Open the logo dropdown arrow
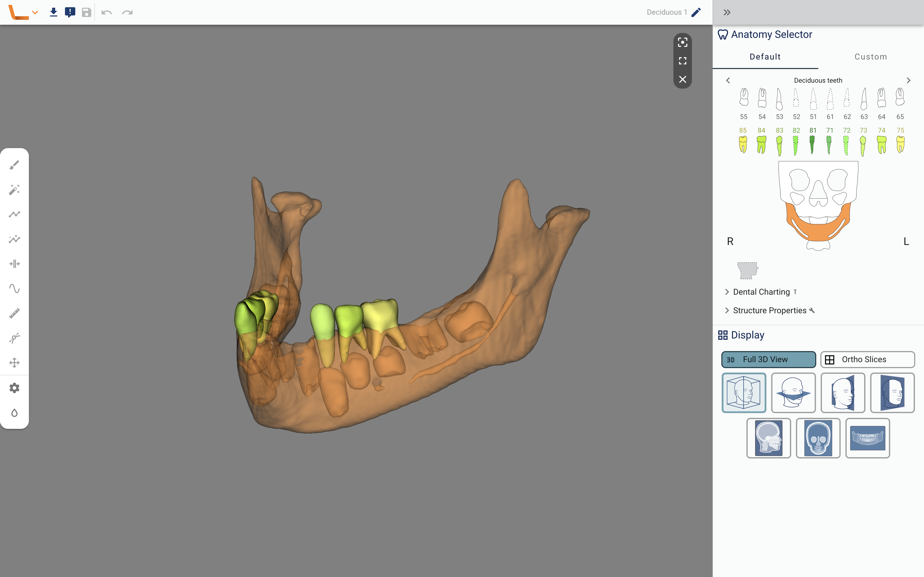 coord(35,12)
